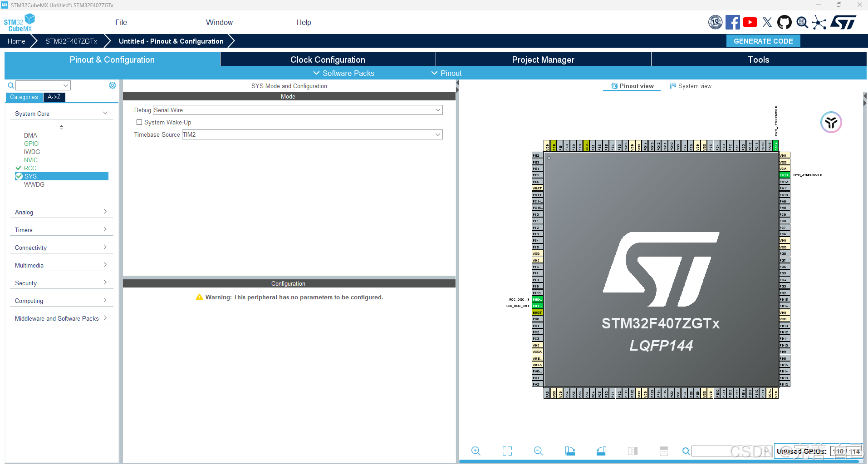The image size is (868, 466).
Task: Click the GENERATE CODE button
Action: click(x=762, y=41)
